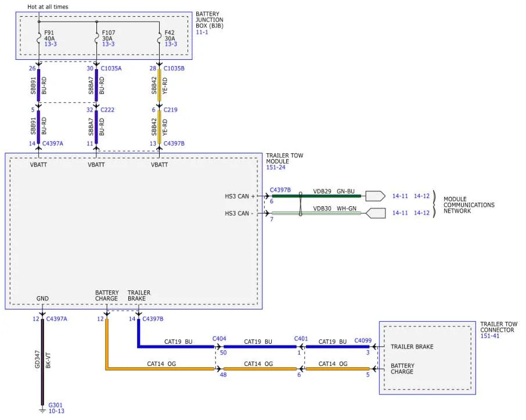Click the pin 26 connector arrow under the BJB
Viewport: 526px width, 420px height.
(x=39, y=64)
